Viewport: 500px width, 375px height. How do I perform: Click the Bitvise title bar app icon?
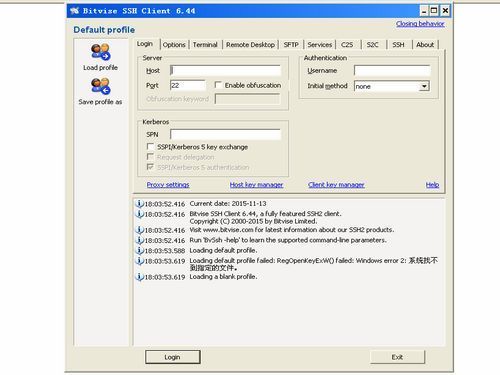[74, 11]
